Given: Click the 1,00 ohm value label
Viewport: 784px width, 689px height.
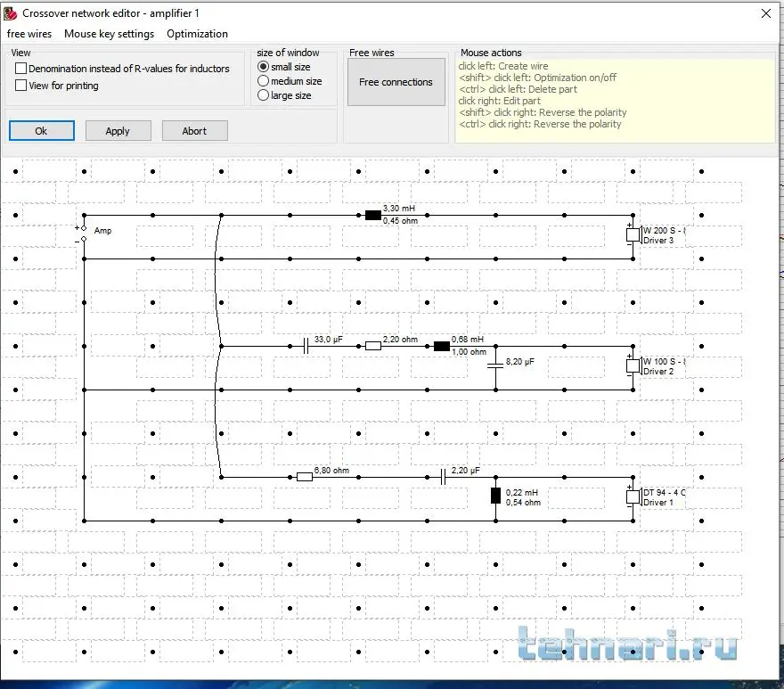Looking at the screenshot, I should pyautogui.click(x=469, y=352).
